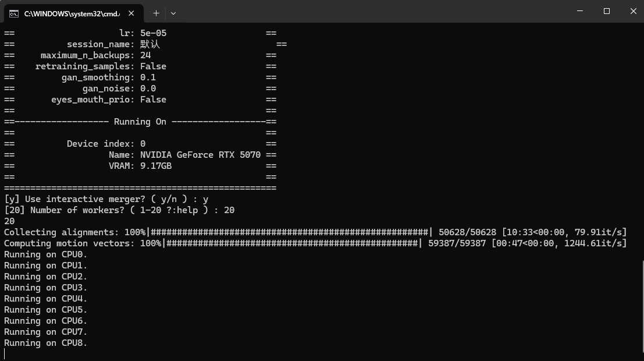Click the VRAM 9.17GB value
Screen dimensions: 644x361
[x=156, y=166]
